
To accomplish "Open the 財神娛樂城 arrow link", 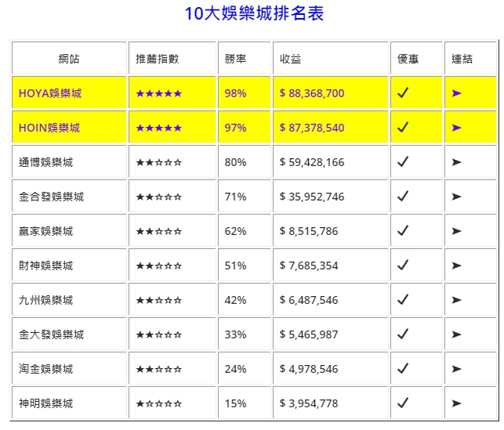I will [457, 266].
